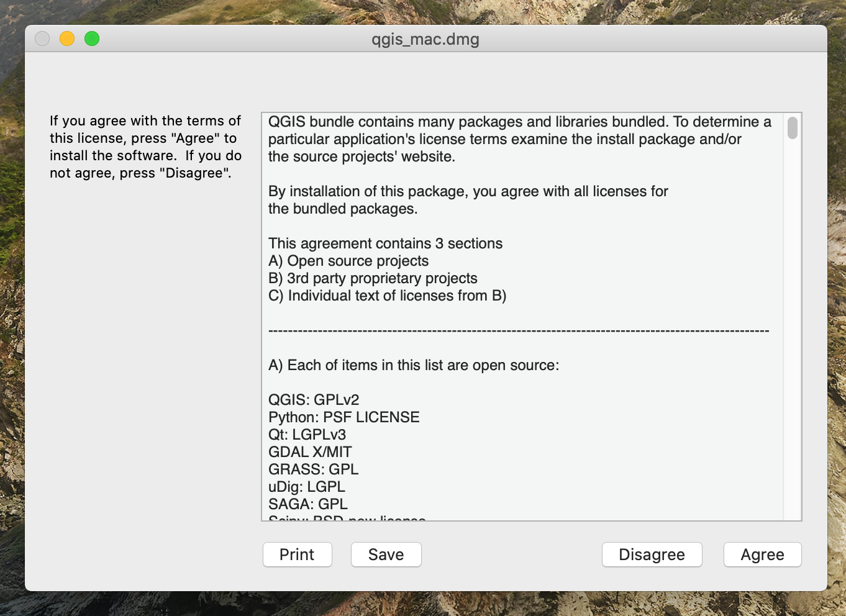Save the license text
Screen dimensions: 846x616
(x=386, y=555)
